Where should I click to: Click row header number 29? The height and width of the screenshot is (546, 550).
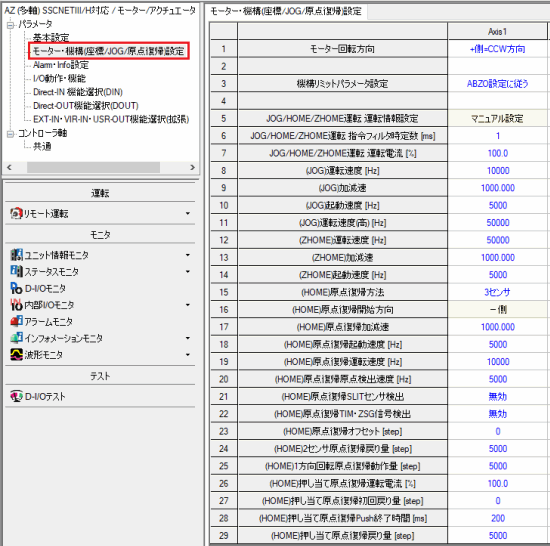[224, 535]
